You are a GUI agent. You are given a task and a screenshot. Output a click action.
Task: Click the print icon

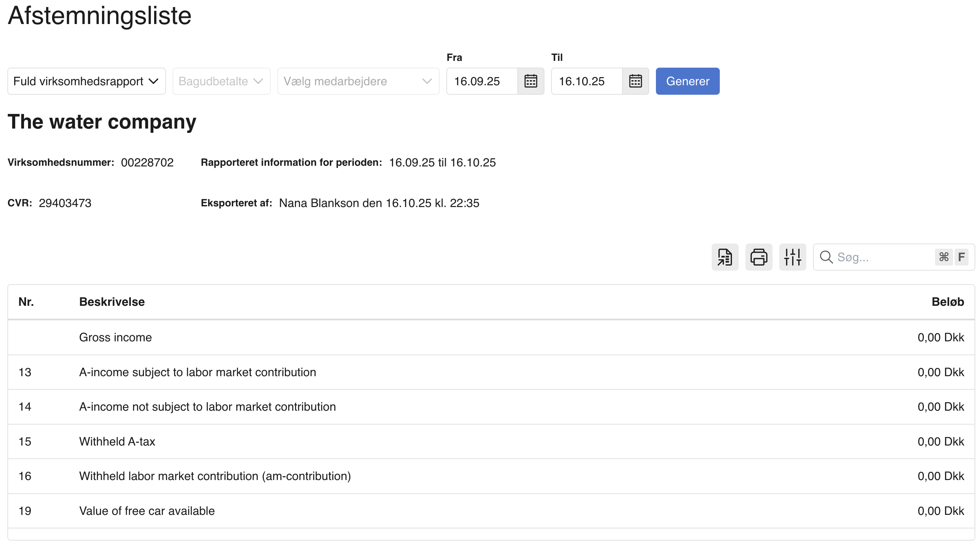coord(759,257)
